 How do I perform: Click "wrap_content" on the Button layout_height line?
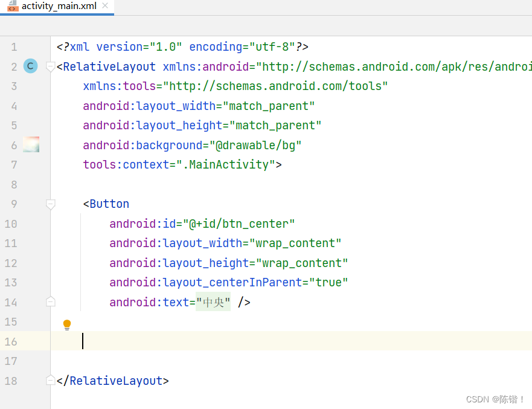tap(302, 263)
